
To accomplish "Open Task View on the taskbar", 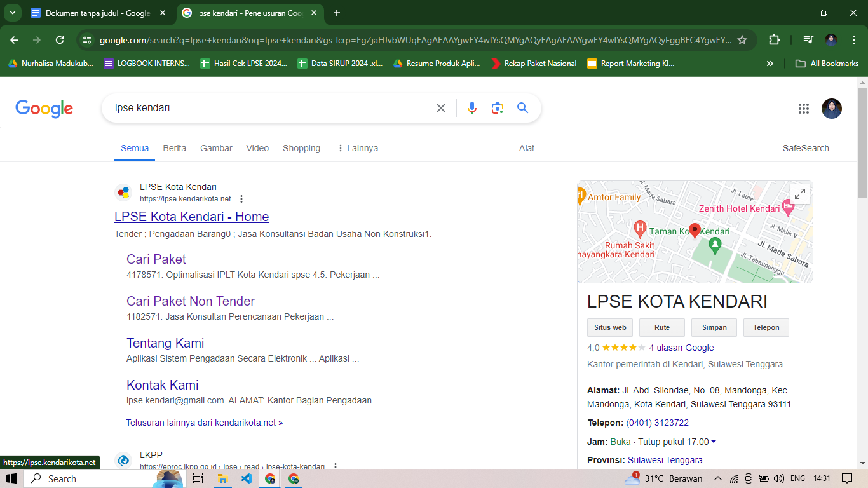I will click(198, 478).
